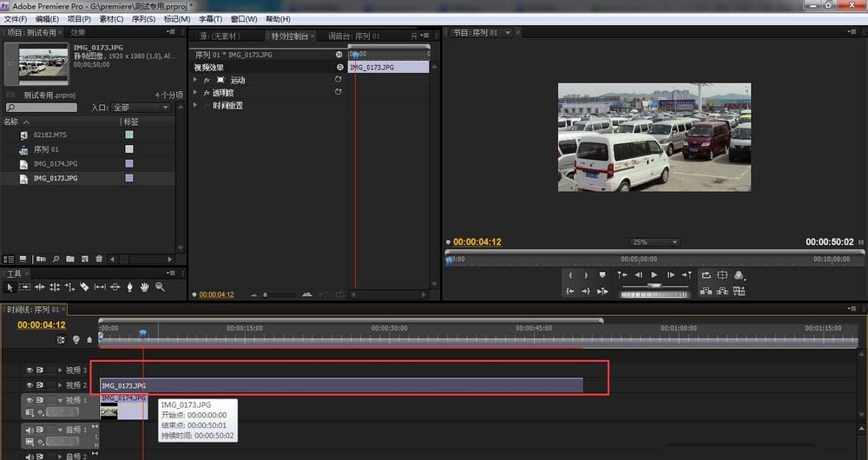Screen dimensions: 868x460
Task: Choose the Ripple Edit tool
Action: (40, 286)
